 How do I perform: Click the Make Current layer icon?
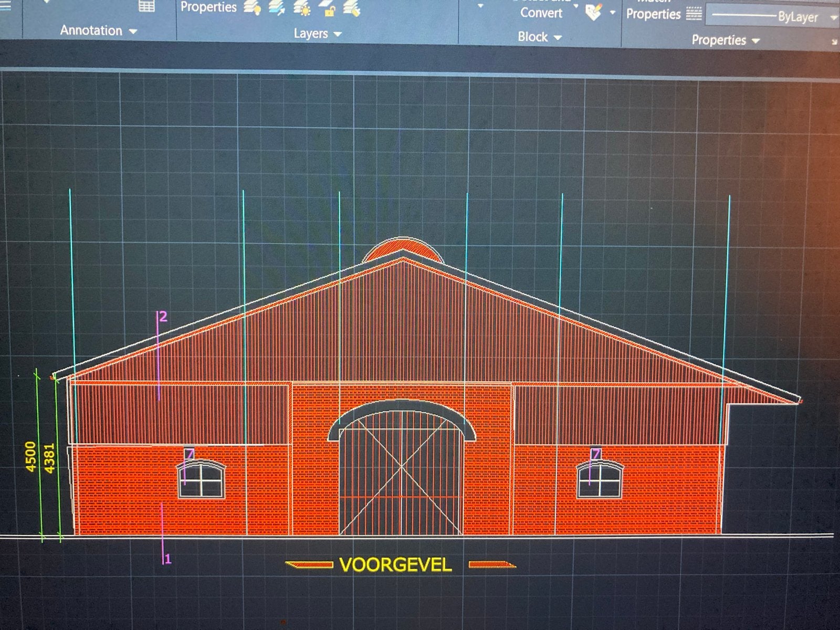[277, 8]
